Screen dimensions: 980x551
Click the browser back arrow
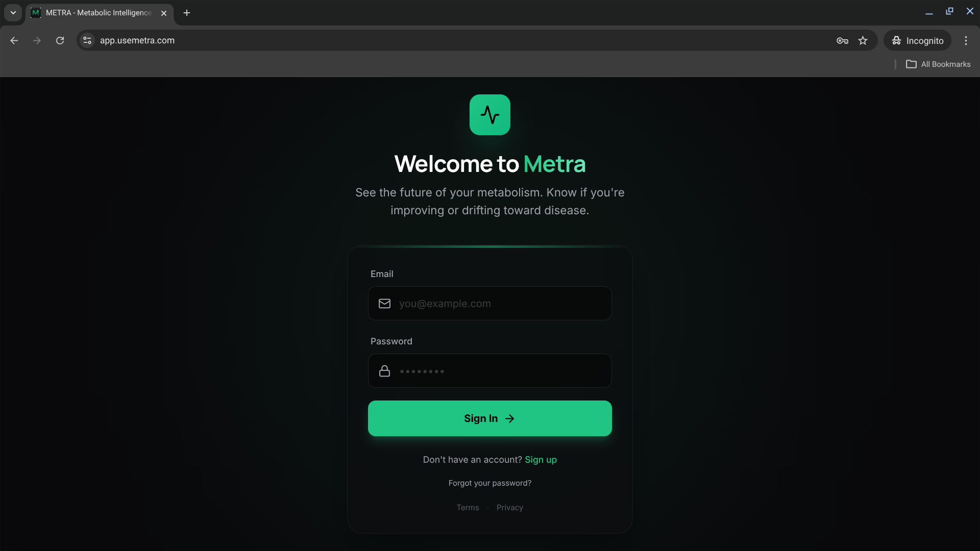[14, 40]
